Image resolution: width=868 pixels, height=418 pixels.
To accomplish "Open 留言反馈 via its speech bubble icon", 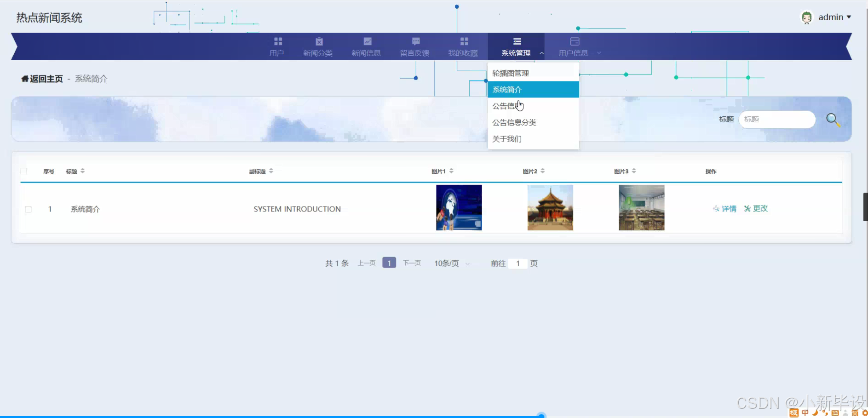I will [x=415, y=40].
